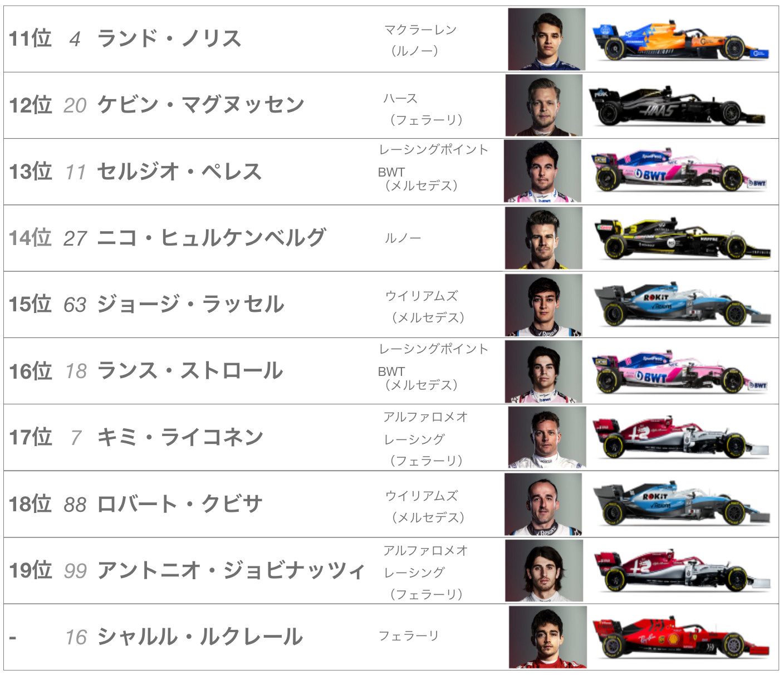
Task: Click Lando Norris driver portrait
Action: pos(546,39)
